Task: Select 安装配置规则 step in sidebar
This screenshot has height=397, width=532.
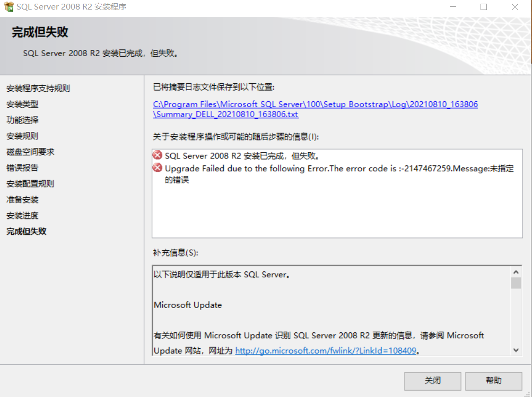Action: coord(30,184)
